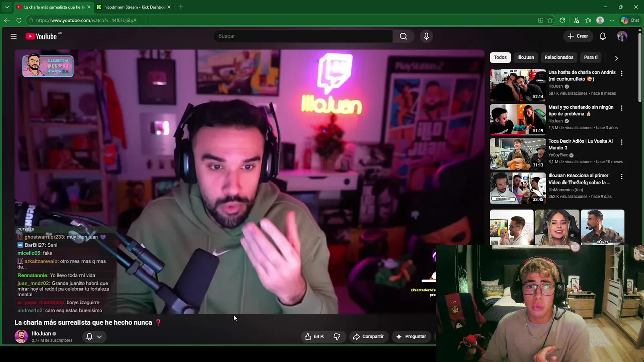Open the 51:19 duration video thumbnail
This screenshot has height=362, width=644.
point(518,120)
